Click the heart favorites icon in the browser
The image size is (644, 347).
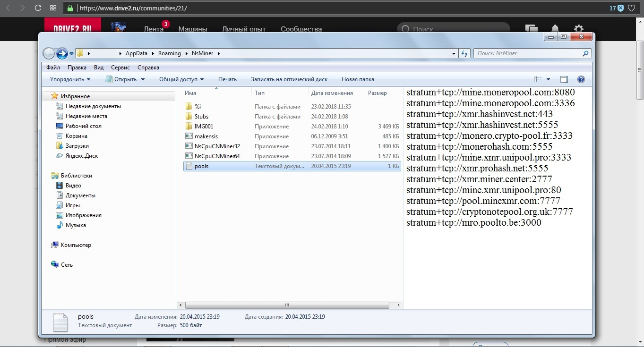(631, 8)
